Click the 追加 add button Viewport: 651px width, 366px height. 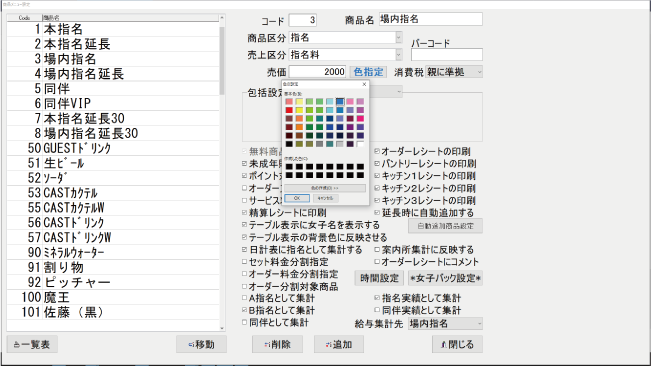pos(339,344)
